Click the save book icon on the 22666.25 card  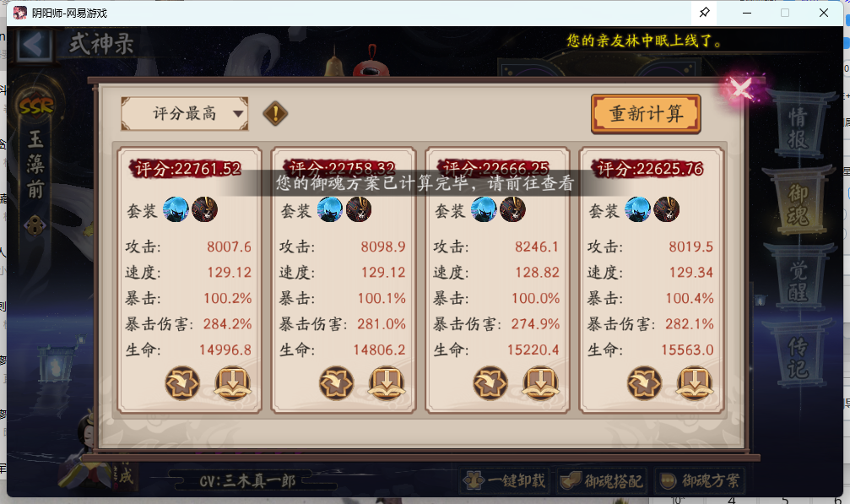(540, 383)
